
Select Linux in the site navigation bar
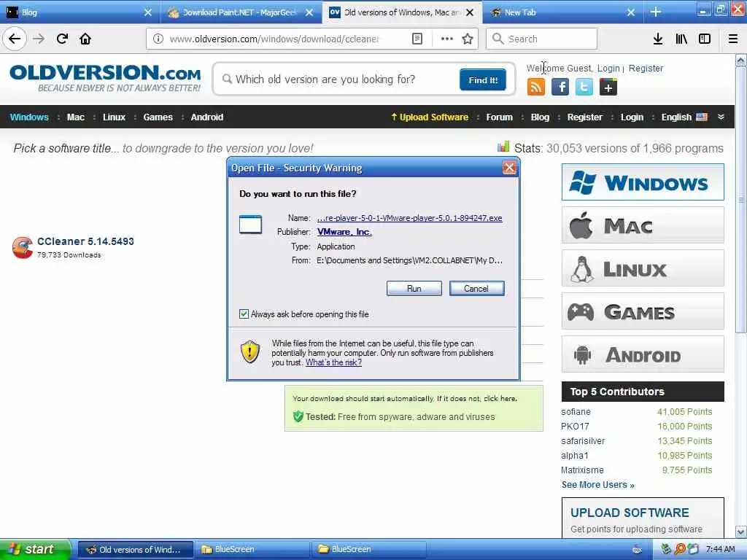click(x=114, y=117)
